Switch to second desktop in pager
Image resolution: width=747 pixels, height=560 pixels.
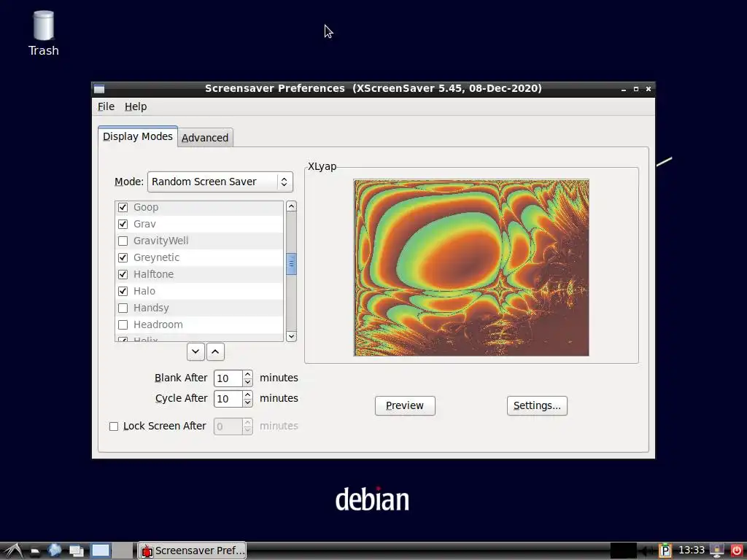pyautogui.click(x=123, y=551)
